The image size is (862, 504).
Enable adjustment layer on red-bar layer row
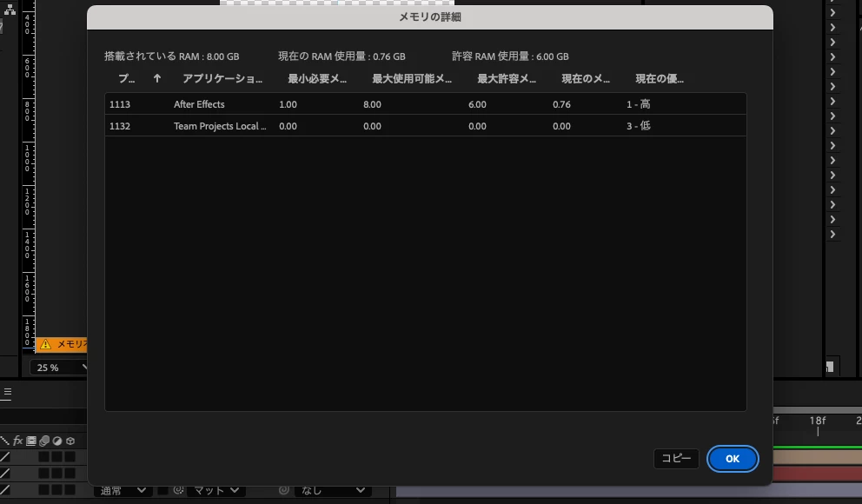56,474
